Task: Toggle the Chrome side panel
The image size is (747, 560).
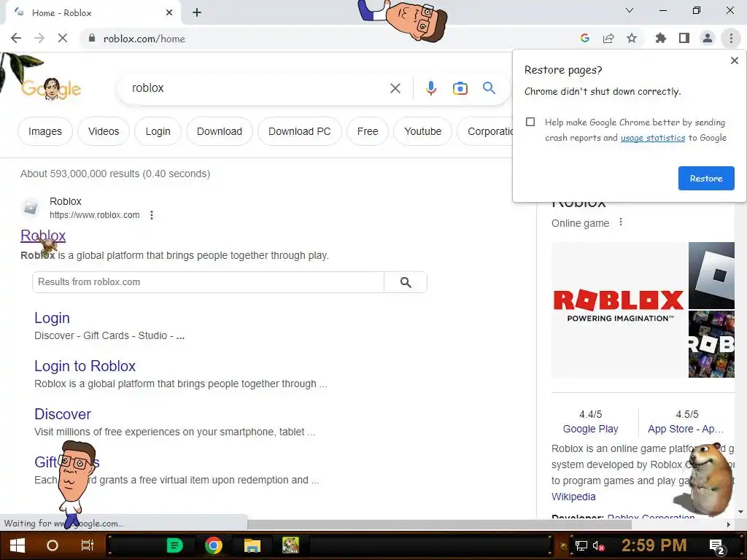Action: [684, 38]
